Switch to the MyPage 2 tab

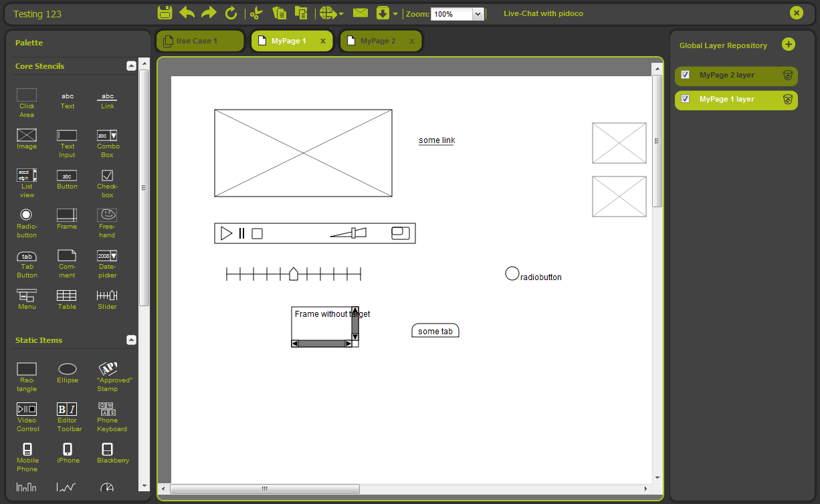pyautogui.click(x=377, y=41)
